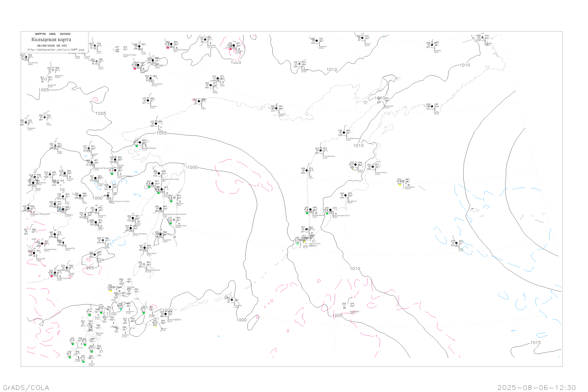Click the Нерюнгри 30393 station cloud circle
The image size is (588, 392).
pyautogui.click(x=53, y=70)
